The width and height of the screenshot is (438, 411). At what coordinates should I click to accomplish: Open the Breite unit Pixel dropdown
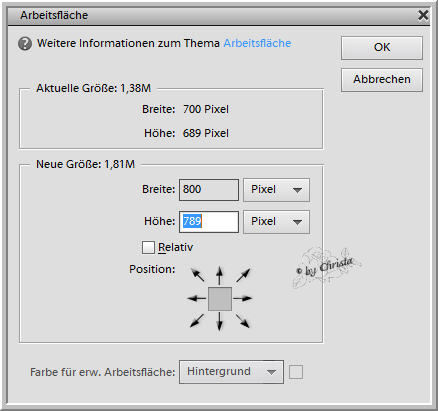tap(276, 190)
